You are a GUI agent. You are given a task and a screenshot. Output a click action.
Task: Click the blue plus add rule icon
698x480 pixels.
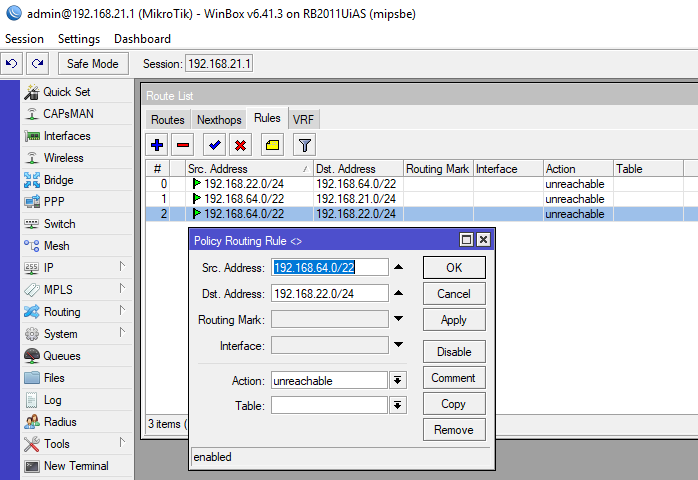coord(157,145)
